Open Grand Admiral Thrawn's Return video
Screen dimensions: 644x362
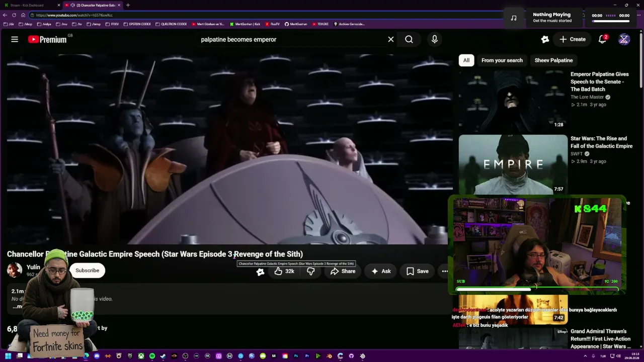(x=601, y=339)
